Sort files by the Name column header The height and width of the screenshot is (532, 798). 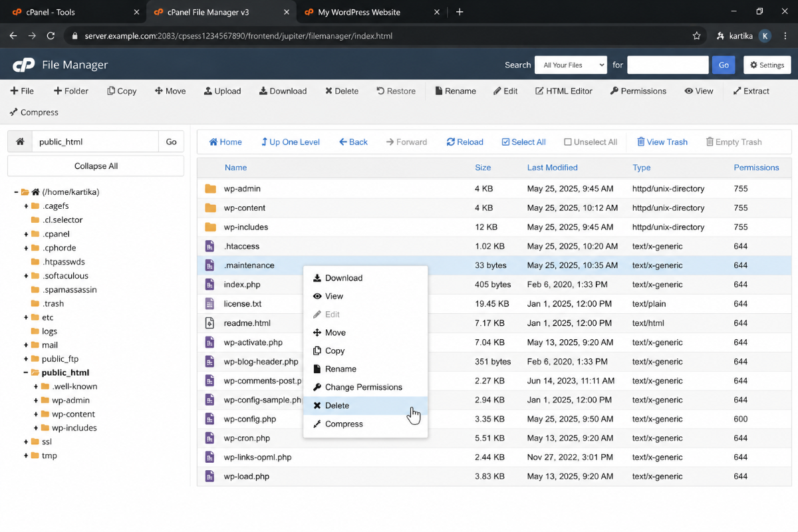(235, 168)
